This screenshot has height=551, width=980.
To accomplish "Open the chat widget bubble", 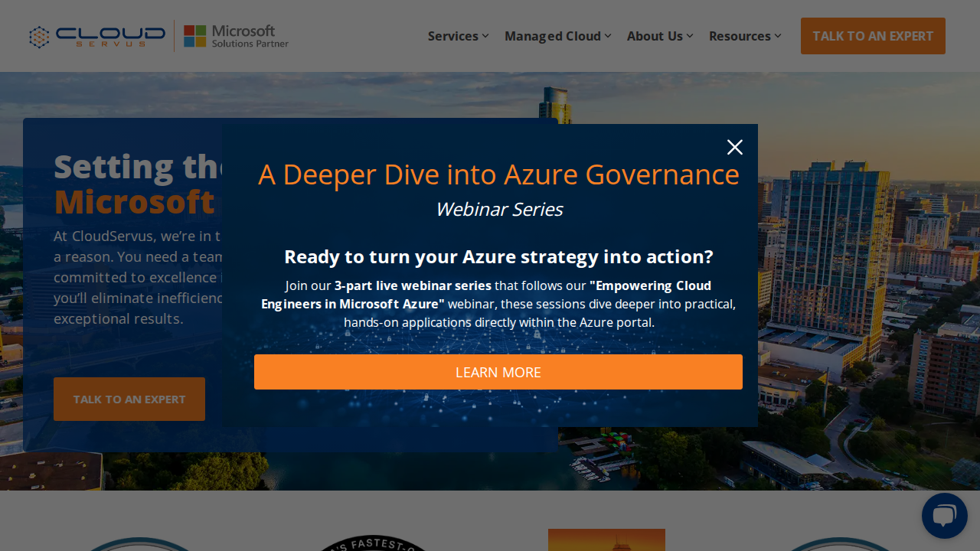I will [945, 516].
